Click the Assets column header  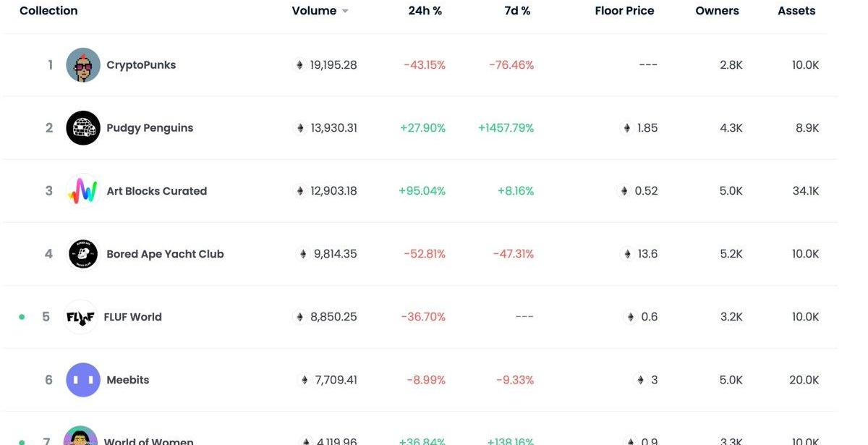point(796,11)
